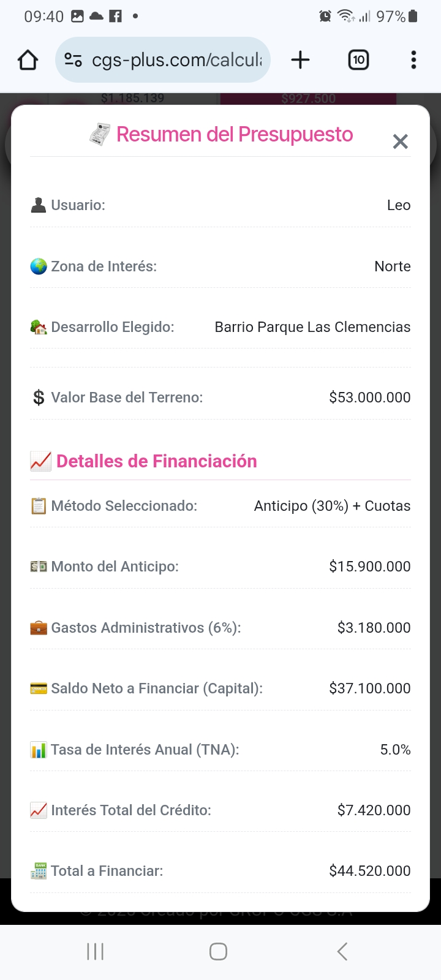Click the briefcase icon for Gastos Administrativos
The width and height of the screenshot is (441, 980).
[x=39, y=628]
